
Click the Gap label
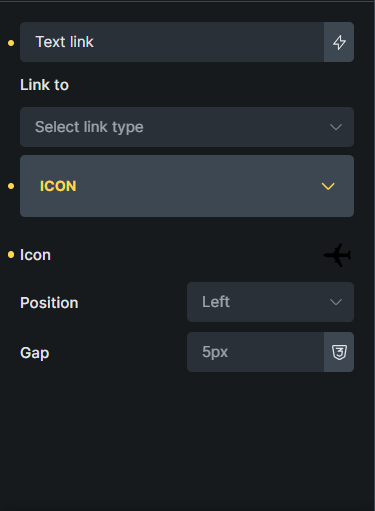(x=35, y=353)
